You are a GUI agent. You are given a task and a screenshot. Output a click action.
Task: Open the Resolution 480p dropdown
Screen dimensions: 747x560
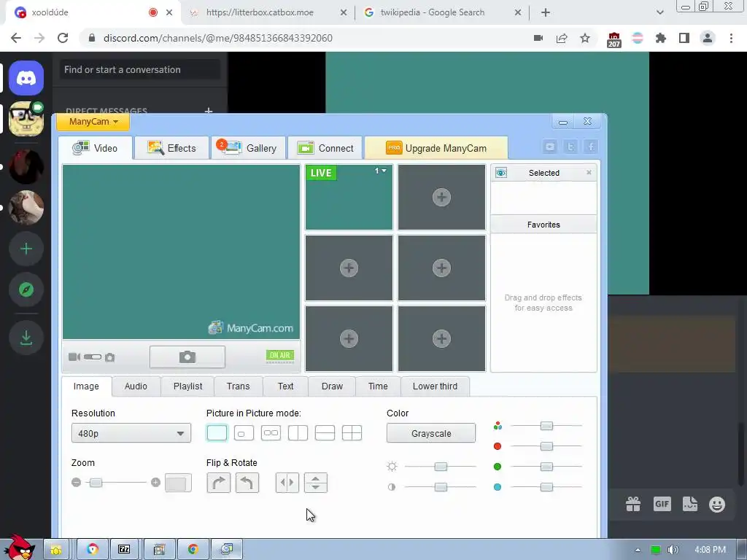click(x=131, y=433)
